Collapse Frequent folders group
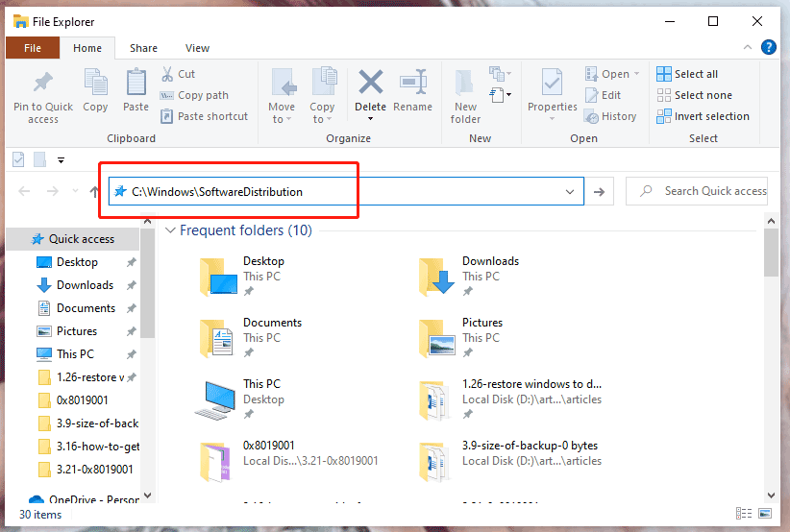Screen dimensions: 790x532 tap(170, 230)
